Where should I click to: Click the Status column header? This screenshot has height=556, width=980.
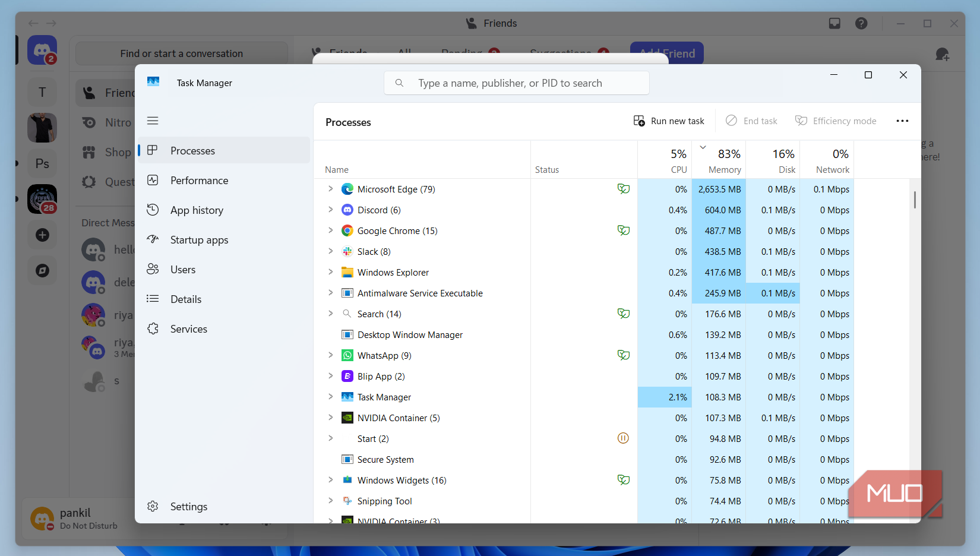tap(584, 160)
